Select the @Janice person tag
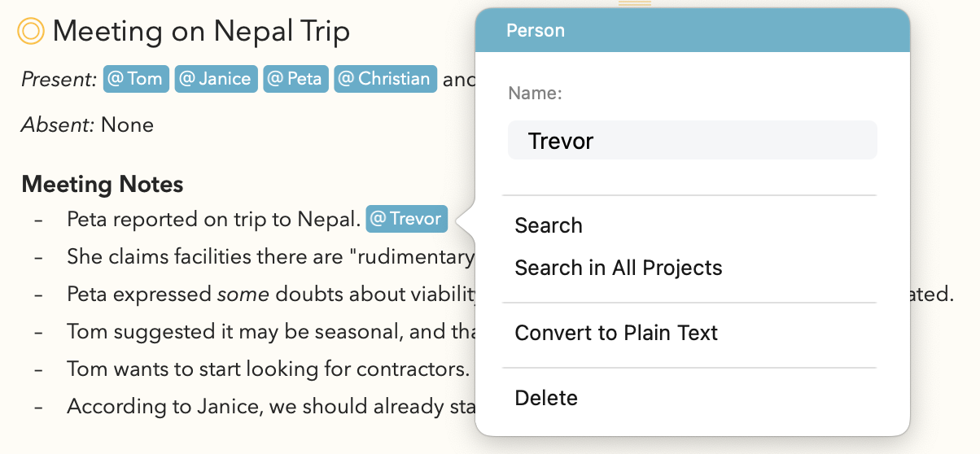This screenshot has width=980, height=454. point(216,79)
